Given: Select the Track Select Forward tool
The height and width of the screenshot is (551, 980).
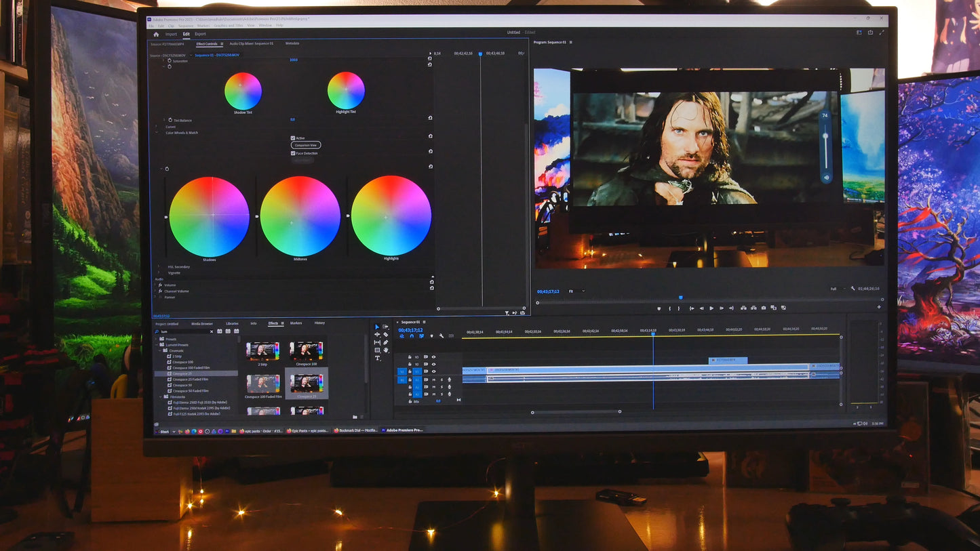Looking at the screenshot, I should 385,327.
